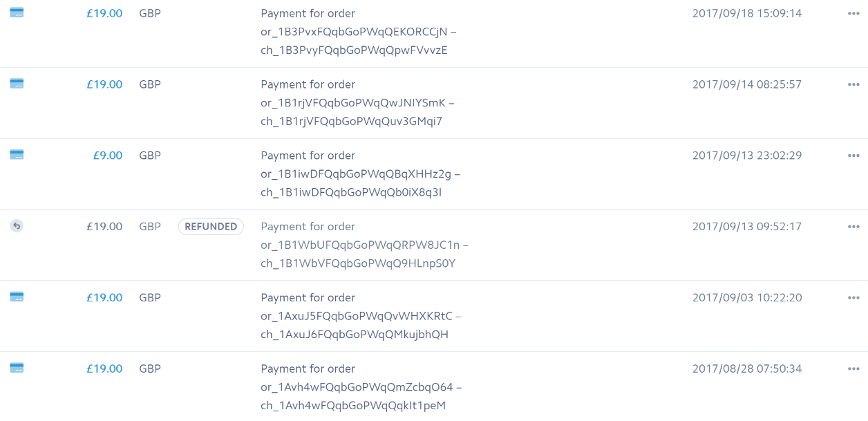Click the REFUNDED status badge
This screenshot has height=421, width=868.
click(211, 226)
